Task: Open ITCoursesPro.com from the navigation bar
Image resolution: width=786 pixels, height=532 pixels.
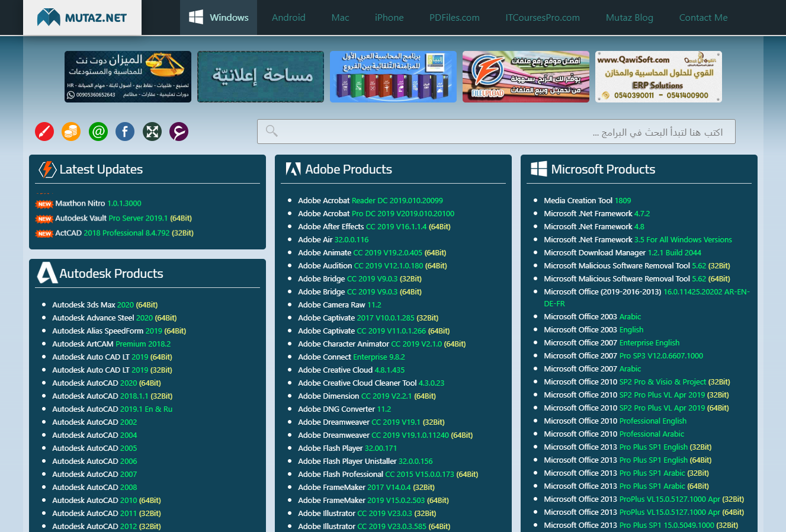Action: [x=543, y=18]
